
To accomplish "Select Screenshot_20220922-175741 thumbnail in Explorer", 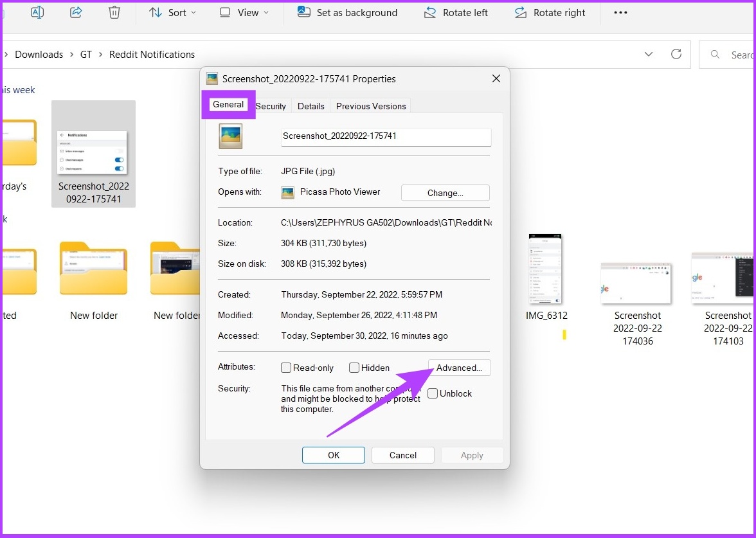I will point(94,153).
